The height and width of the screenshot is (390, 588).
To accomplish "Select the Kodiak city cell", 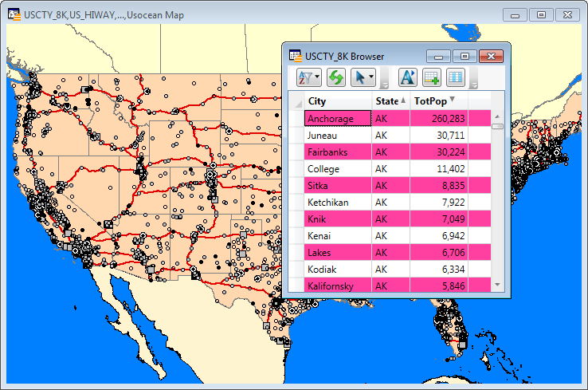I will [x=338, y=269].
